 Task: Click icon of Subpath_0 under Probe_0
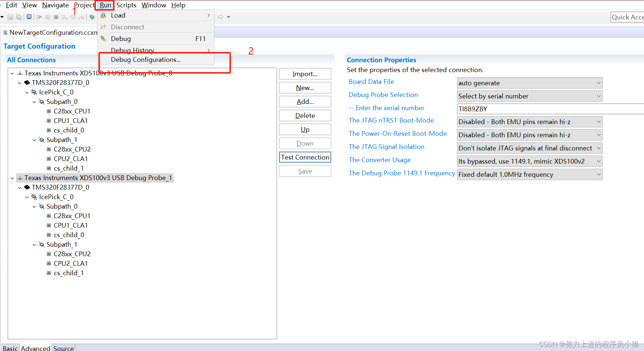(x=42, y=102)
